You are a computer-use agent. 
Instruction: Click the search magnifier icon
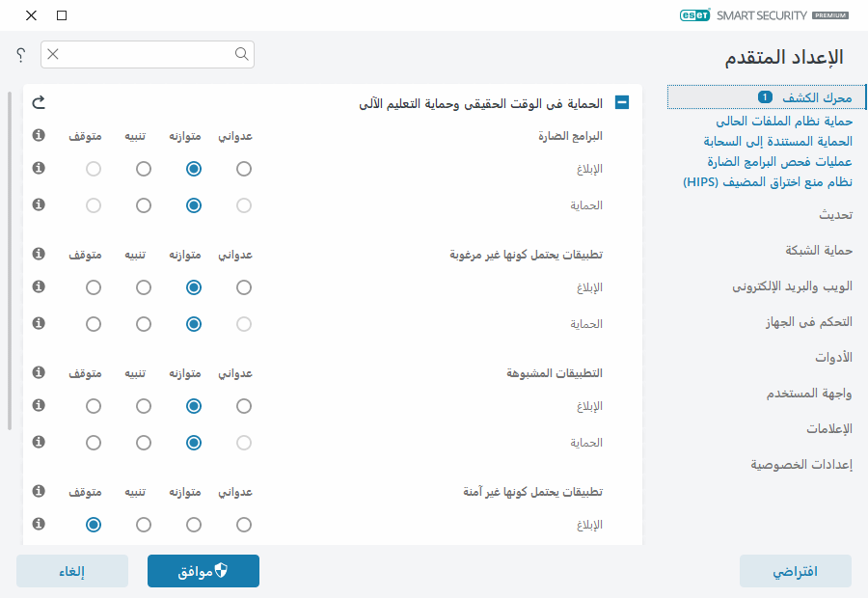pyautogui.click(x=241, y=55)
